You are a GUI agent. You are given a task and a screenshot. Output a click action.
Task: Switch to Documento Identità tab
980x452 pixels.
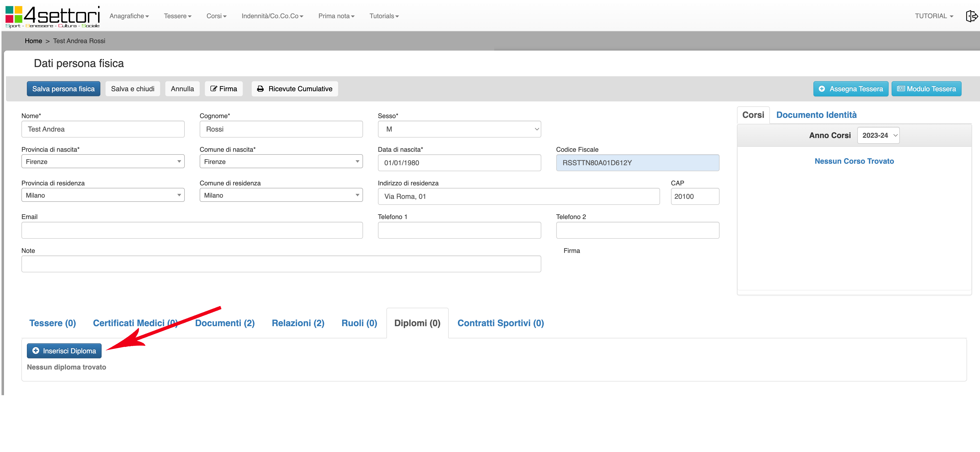click(x=816, y=115)
